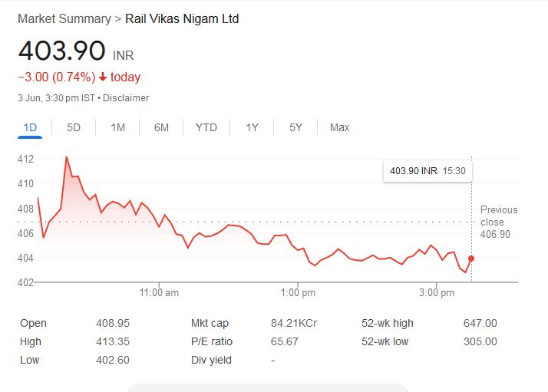Open the 5Y chart view
Image resolution: width=548 pixels, height=392 pixels.
pos(295,127)
